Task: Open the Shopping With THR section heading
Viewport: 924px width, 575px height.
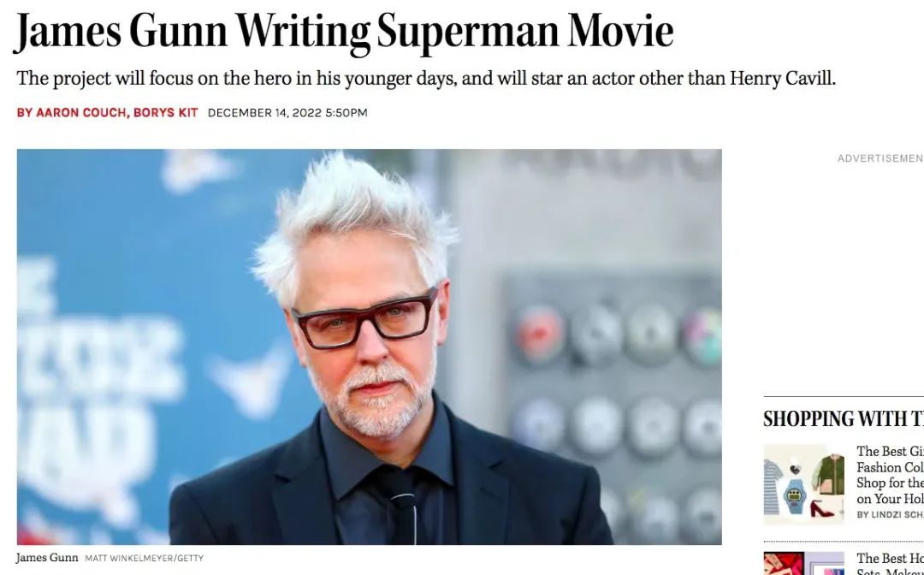Action: click(x=844, y=419)
